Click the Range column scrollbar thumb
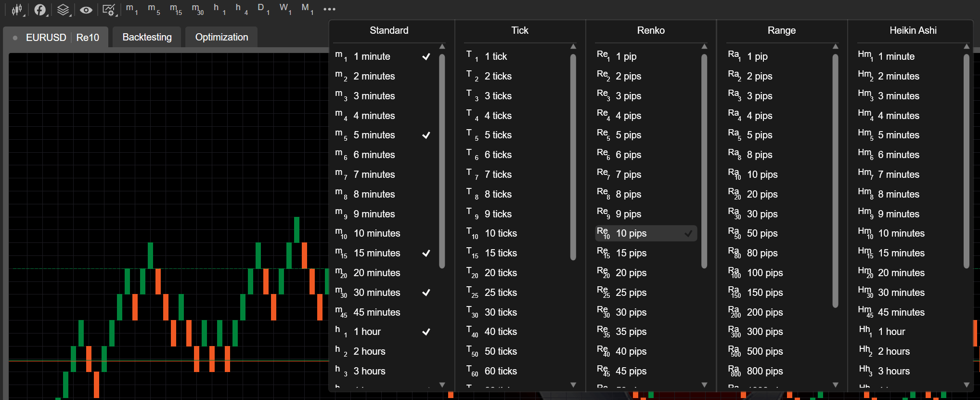The image size is (980, 400). coord(835,181)
